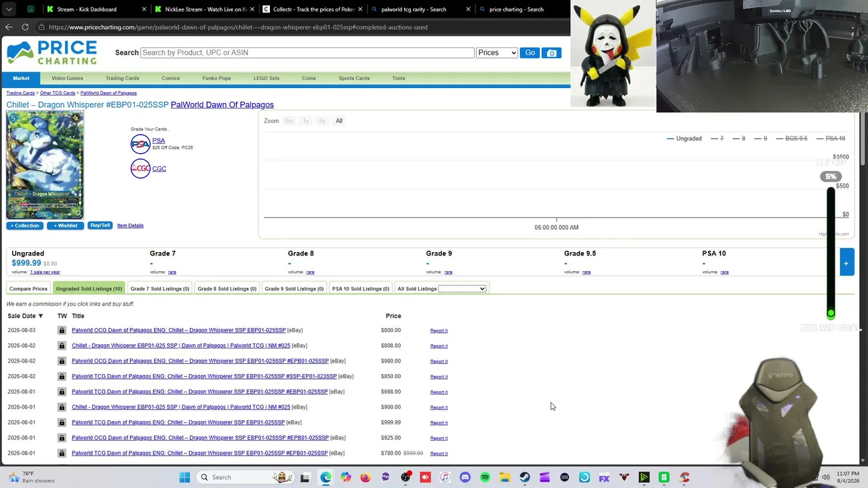
Task: Open the Windows Start menu
Action: point(184,477)
